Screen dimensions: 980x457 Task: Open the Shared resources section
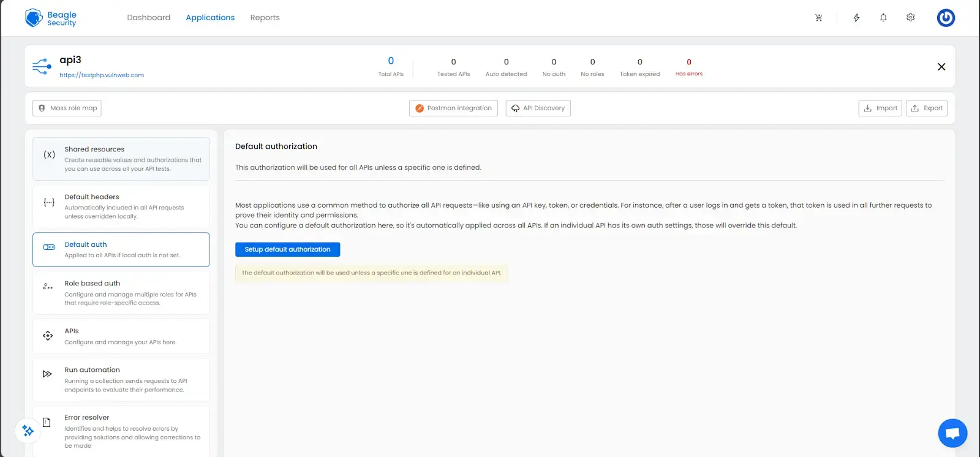pyautogui.click(x=121, y=159)
